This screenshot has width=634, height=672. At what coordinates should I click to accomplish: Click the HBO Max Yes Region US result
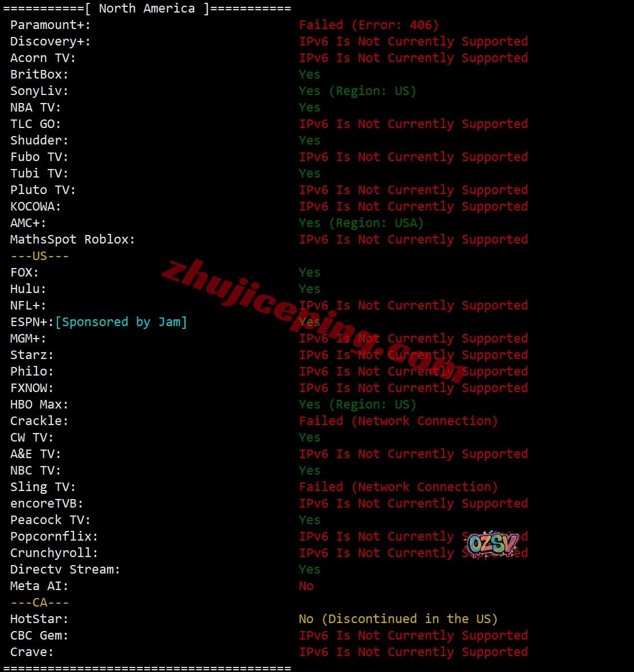[357, 404]
